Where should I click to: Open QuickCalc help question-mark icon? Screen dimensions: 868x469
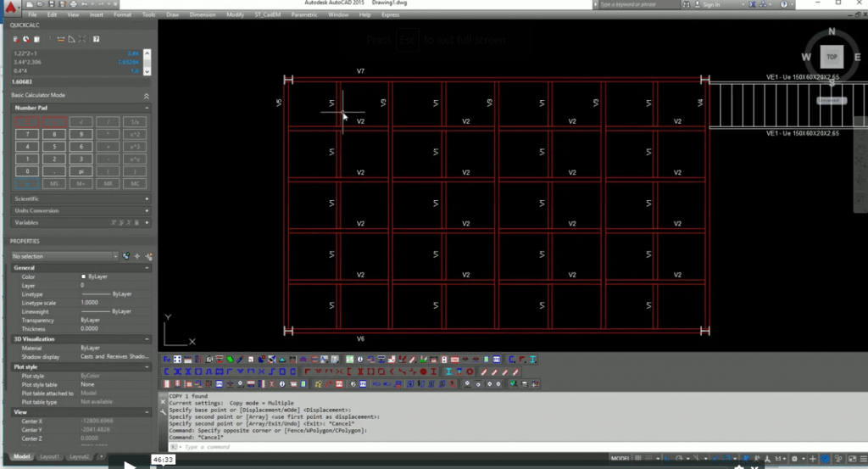97,39
